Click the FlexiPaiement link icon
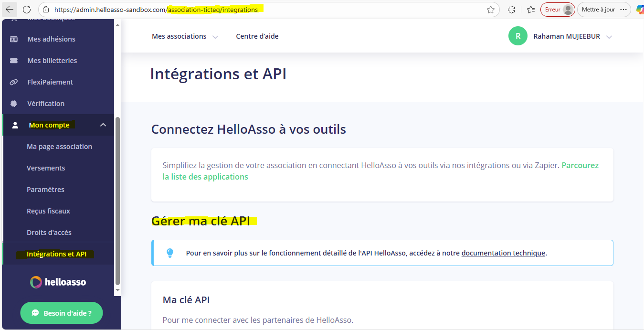 14,82
